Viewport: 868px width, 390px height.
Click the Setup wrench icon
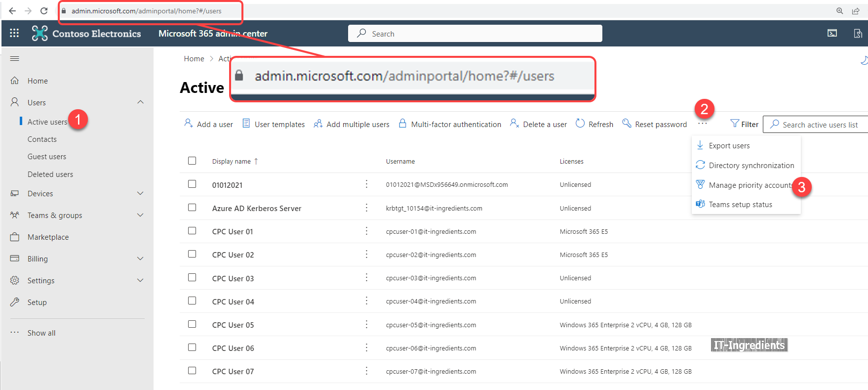15,302
